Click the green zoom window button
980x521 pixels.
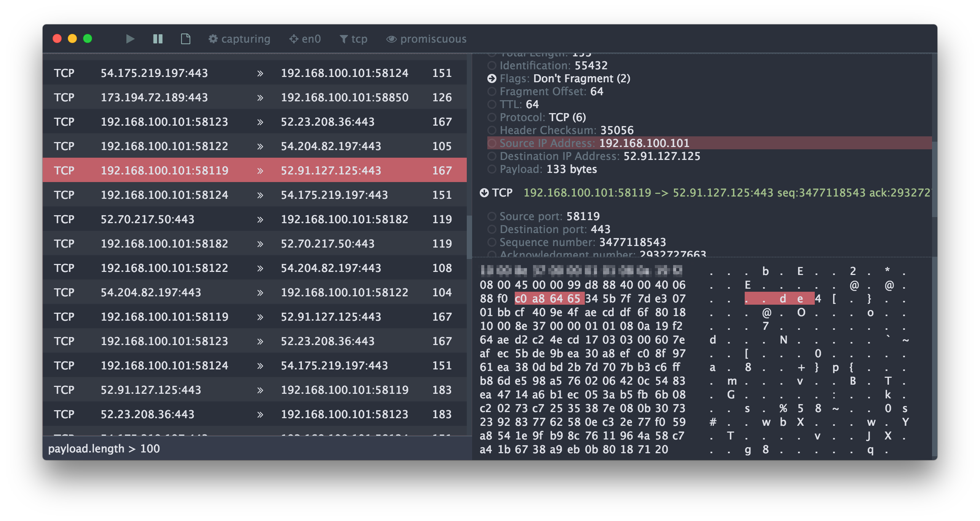point(88,39)
